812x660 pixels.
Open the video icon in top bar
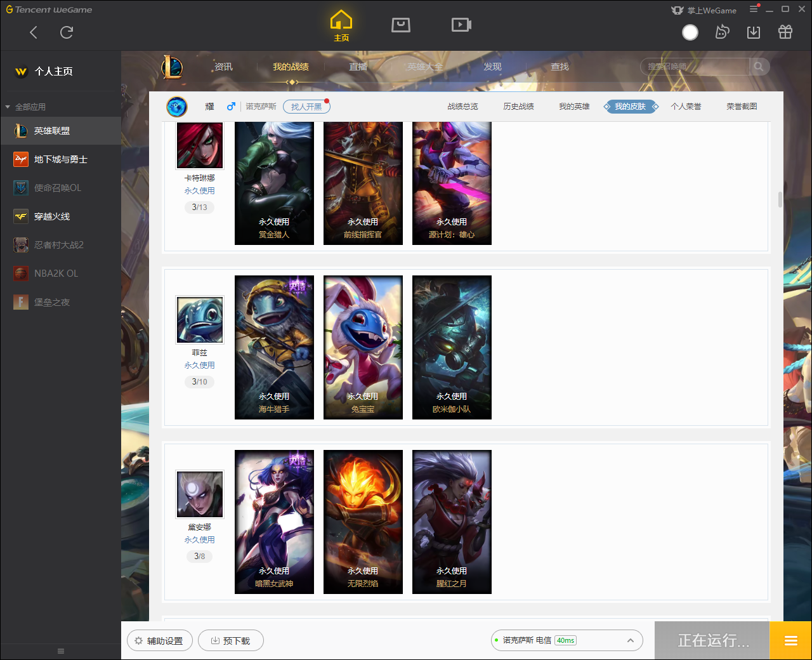point(461,25)
